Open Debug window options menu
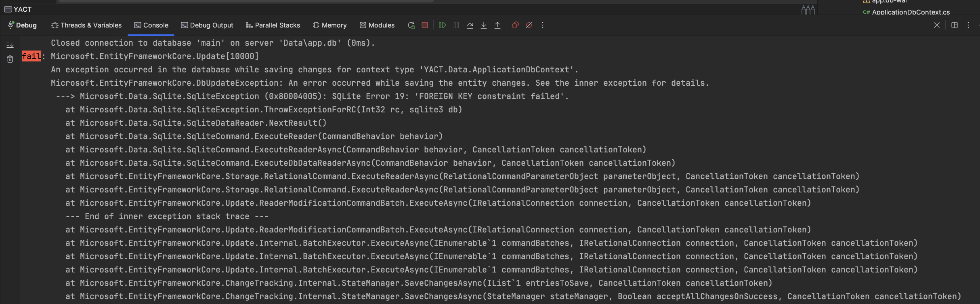The image size is (980, 304). (x=968, y=25)
